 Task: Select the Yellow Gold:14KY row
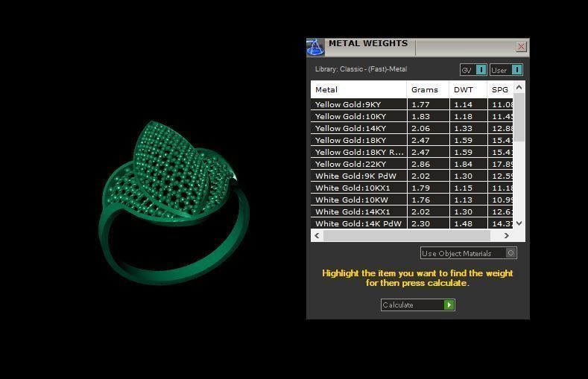[x=412, y=129]
